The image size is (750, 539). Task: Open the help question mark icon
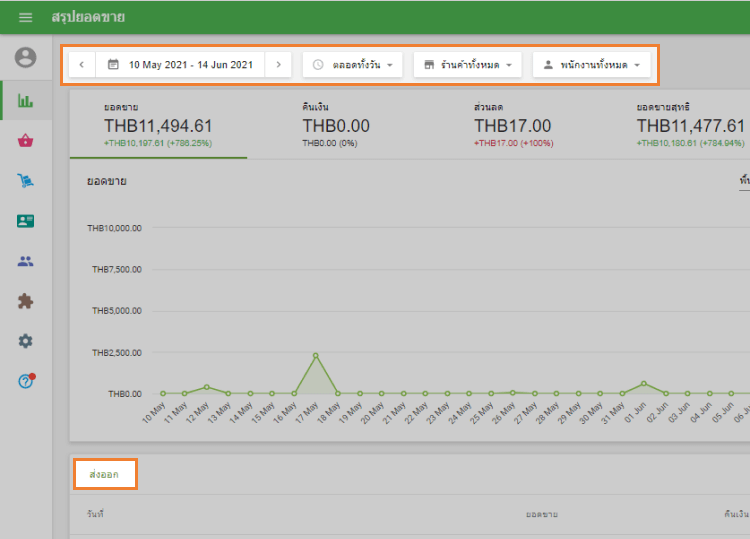tap(25, 381)
